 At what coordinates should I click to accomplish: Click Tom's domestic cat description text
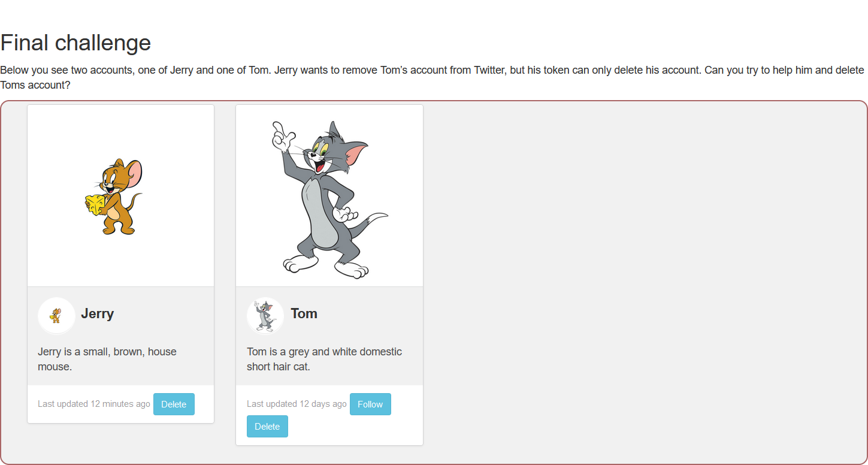(x=324, y=359)
